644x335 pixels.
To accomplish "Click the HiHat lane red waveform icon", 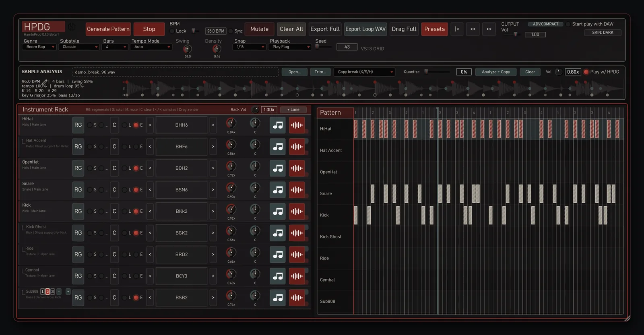I will pos(297,125).
